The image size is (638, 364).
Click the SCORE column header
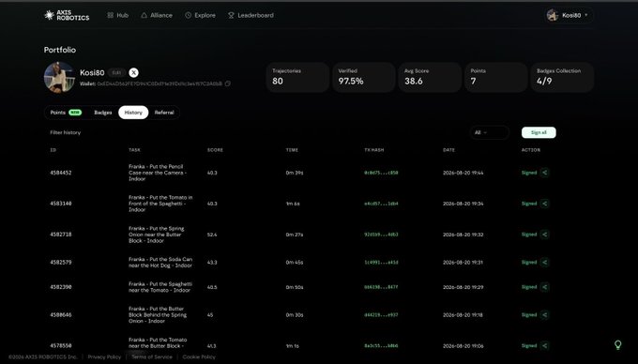215,150
